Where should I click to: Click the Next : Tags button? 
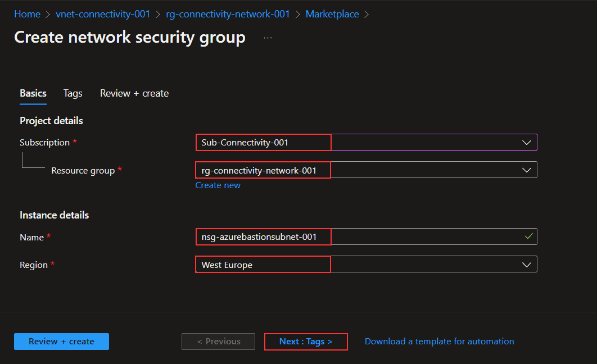pos(306,342)
